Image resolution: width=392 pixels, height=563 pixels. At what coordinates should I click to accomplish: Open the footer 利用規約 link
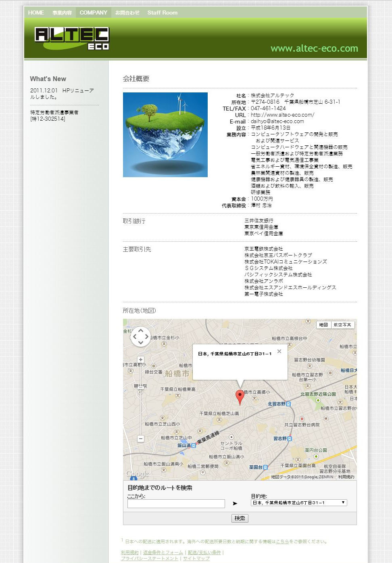(x=129, y=553)
